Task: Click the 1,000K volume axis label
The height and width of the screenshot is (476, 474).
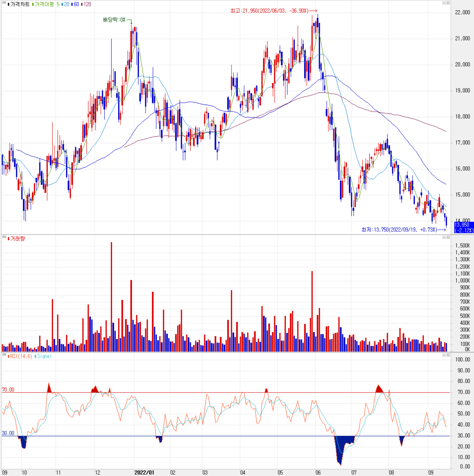Action: 463,280
